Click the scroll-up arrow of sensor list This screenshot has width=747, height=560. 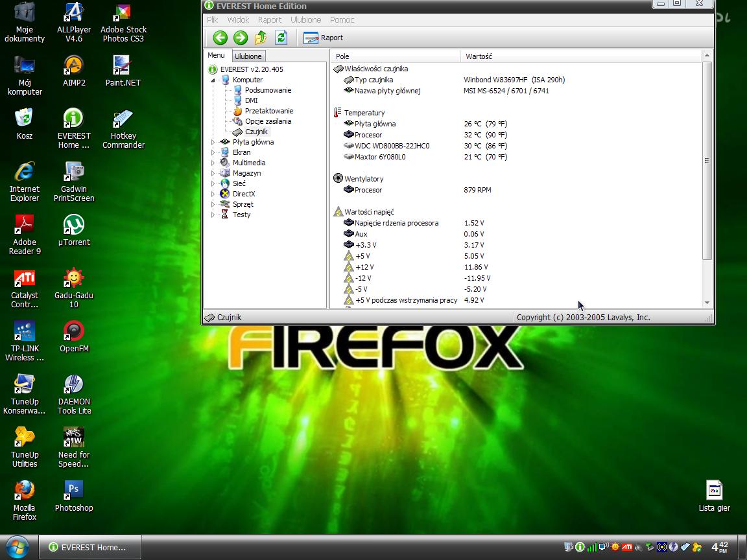tap(707, 56)
